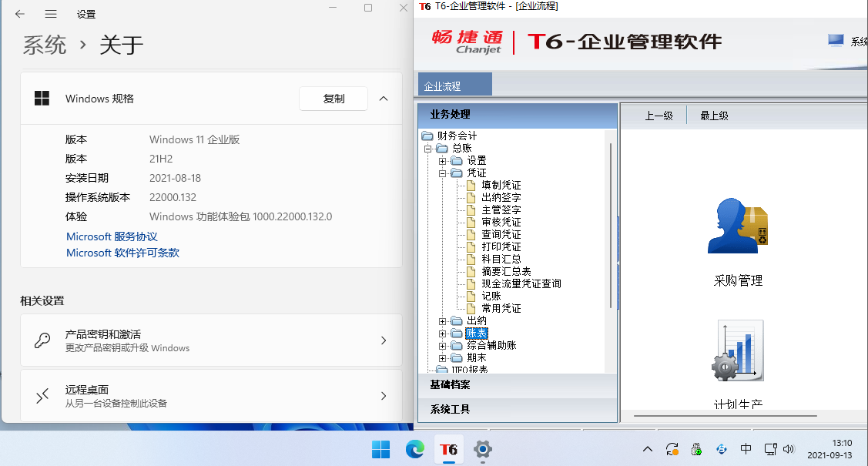Expand the 设置 tree node
868x466 pixels.
coord(442,161)
